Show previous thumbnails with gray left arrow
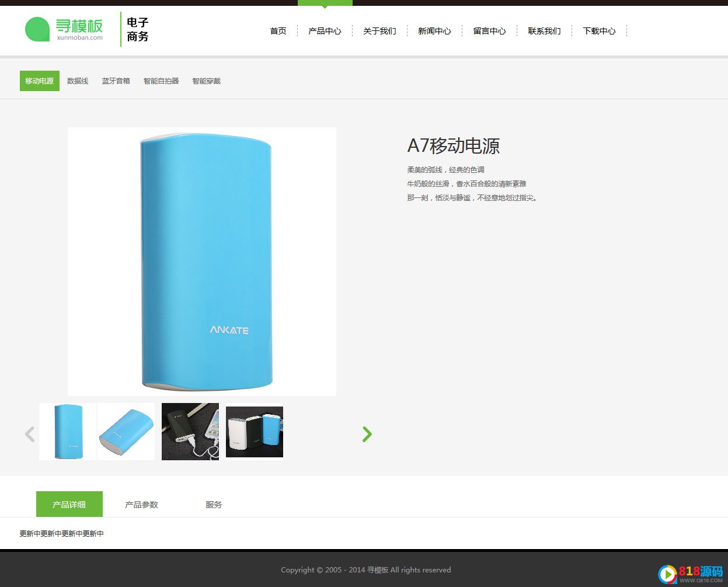Viewport: 728px width, 587px height. [30, 434]
